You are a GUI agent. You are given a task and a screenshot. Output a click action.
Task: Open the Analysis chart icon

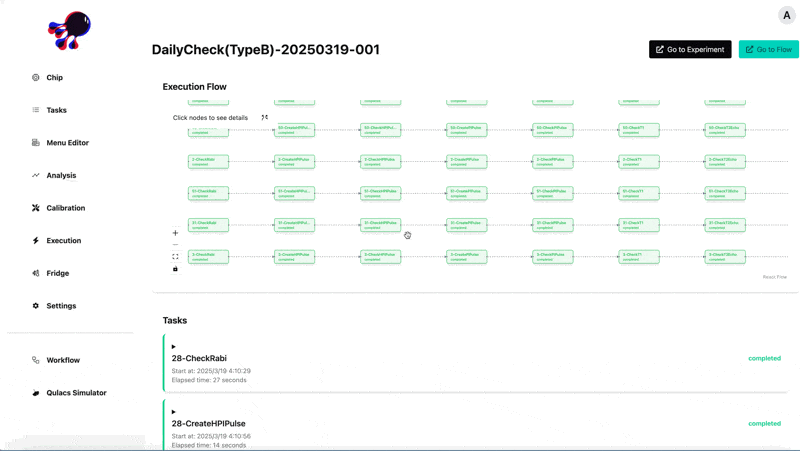(x=36, y=175)
